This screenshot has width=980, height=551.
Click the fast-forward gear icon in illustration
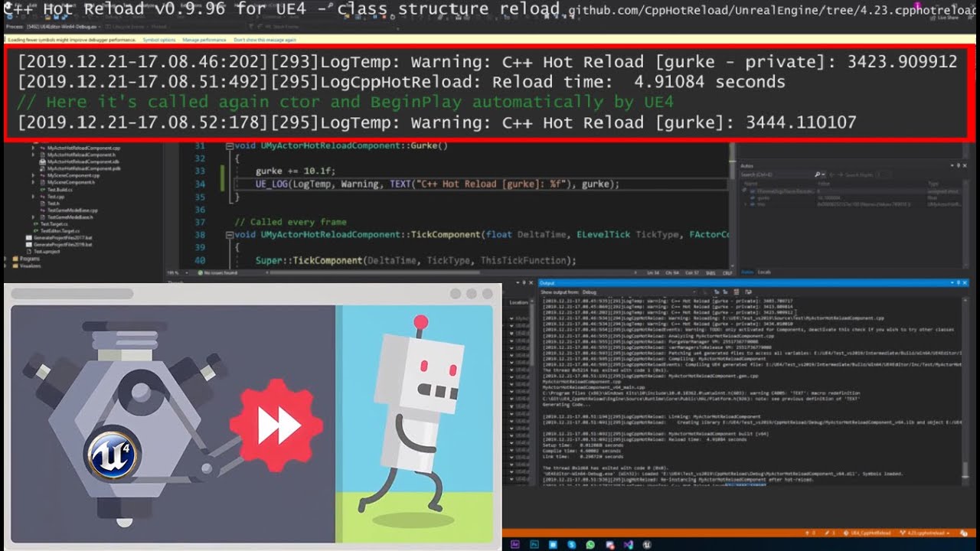[277, 427]
